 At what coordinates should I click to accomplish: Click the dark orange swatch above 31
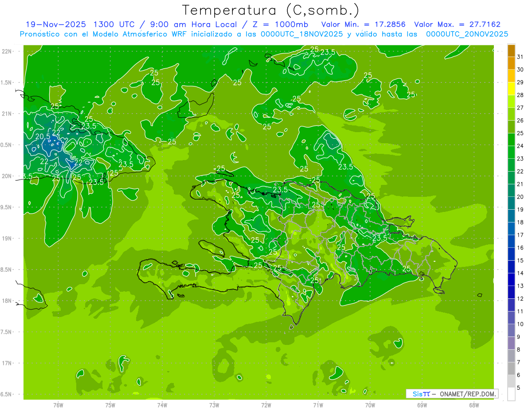coord(511,51)
